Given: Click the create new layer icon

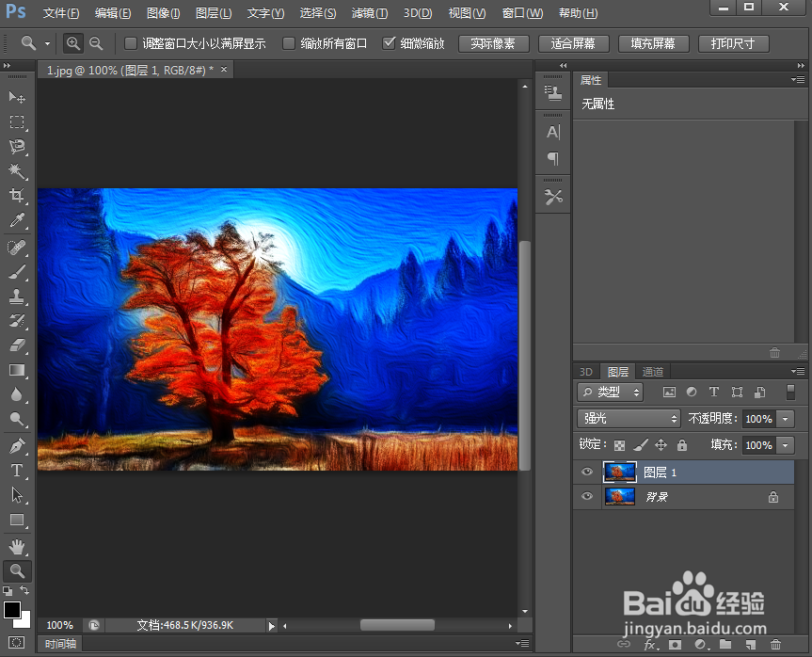Looking at the screenshot, I should click(750, 644).
